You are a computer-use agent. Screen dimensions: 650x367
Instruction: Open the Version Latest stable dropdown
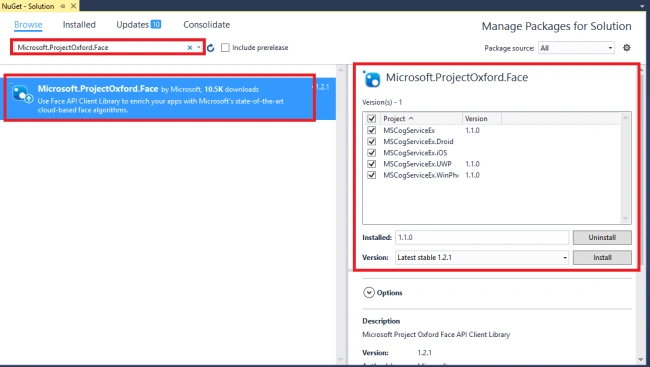(x=482, y=258)
